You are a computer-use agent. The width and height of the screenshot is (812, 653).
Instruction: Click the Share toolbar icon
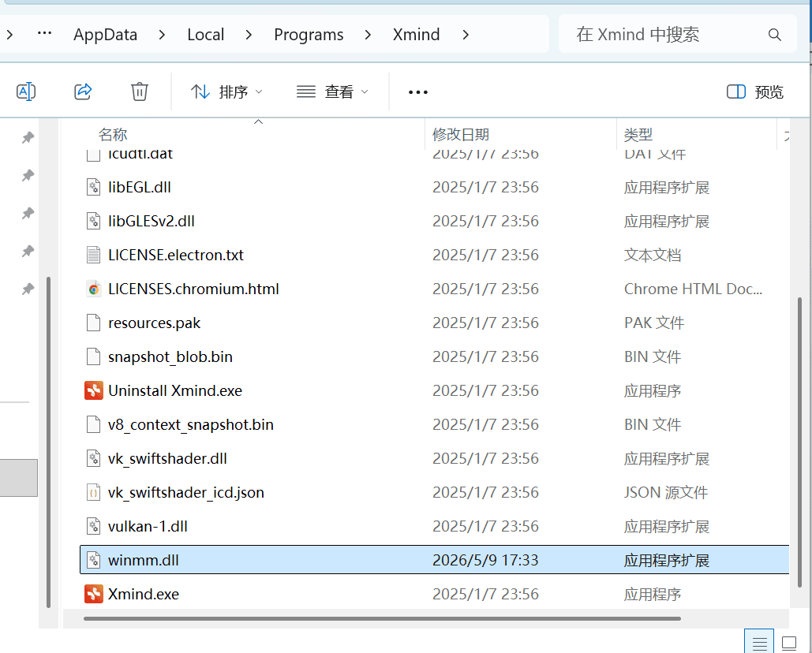pos(83,91)
